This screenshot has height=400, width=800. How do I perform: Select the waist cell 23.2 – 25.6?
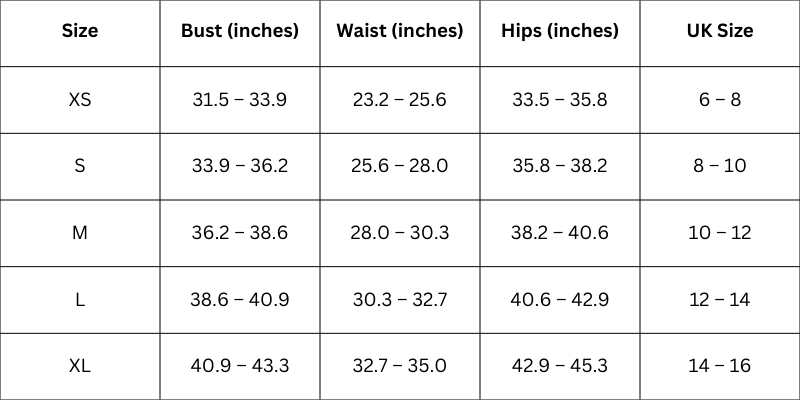400,100
